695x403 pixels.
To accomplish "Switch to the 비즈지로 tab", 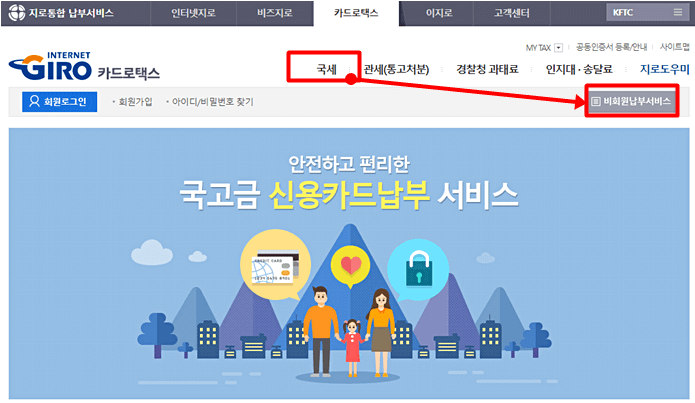I will click(x=275, y=13).
